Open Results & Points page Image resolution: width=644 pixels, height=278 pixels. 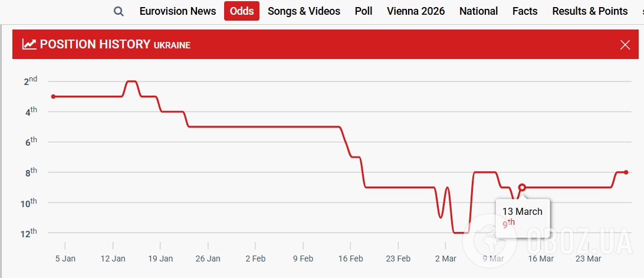[x=590, y=11]
